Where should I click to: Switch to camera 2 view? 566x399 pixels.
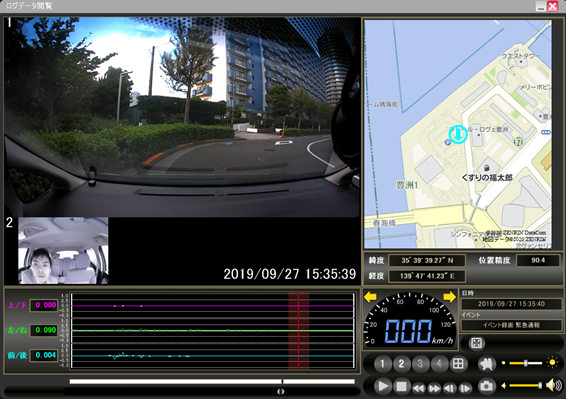[401, 364]
